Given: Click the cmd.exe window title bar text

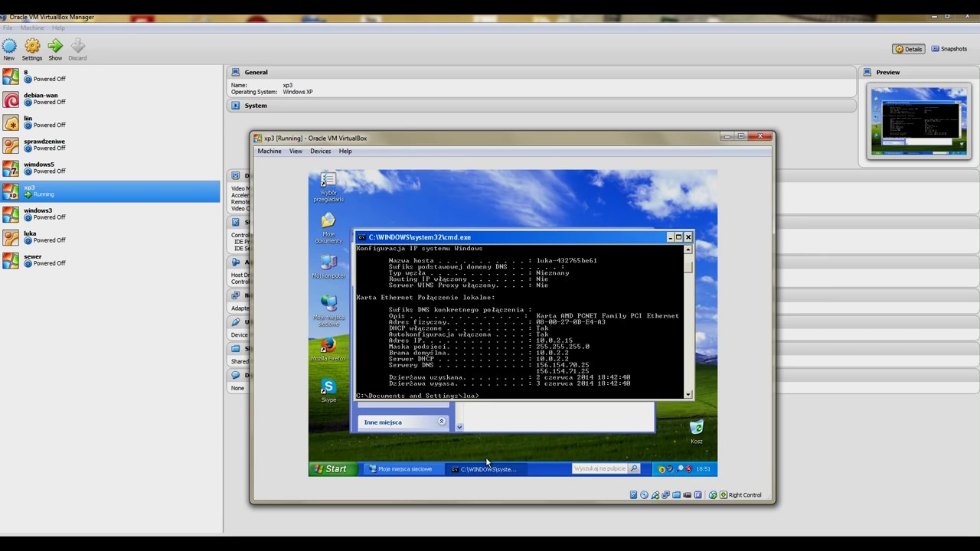Looking at the screenshot, I should [420, 237].
